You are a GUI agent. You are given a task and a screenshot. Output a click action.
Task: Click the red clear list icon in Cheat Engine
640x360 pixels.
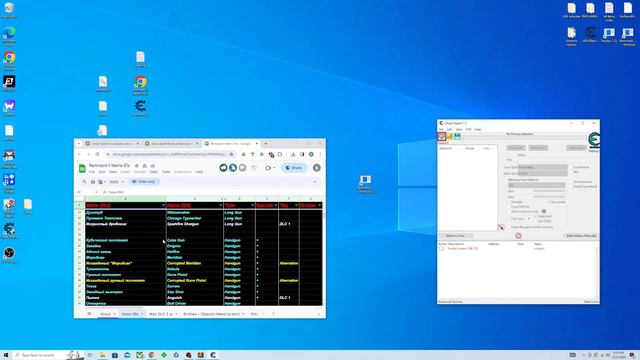click(x=518, y=236)
